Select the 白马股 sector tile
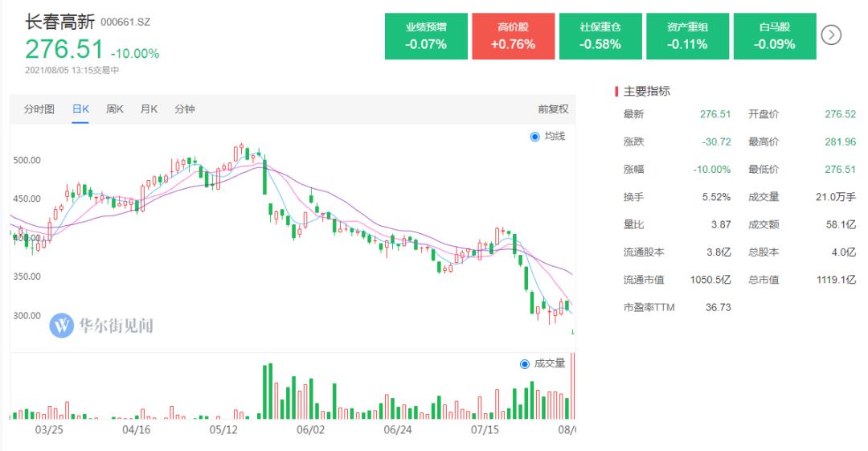 775,36
